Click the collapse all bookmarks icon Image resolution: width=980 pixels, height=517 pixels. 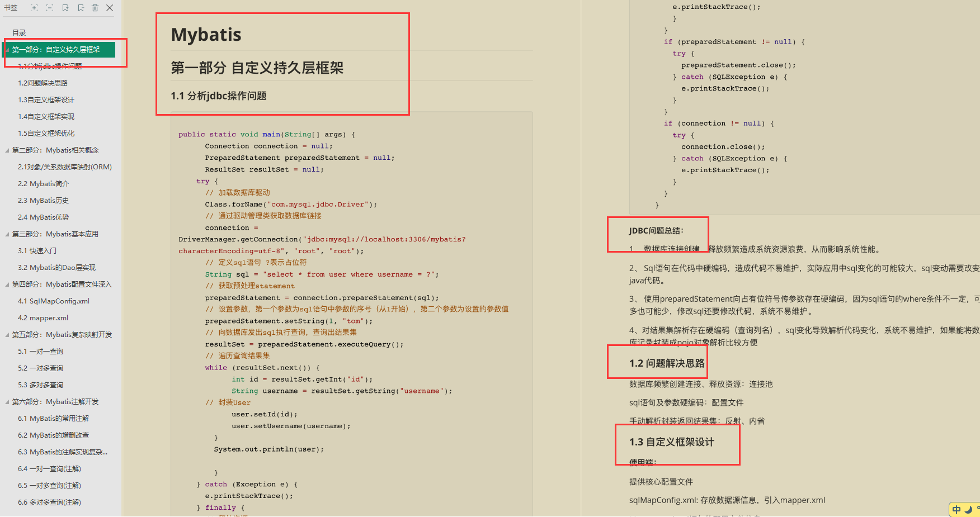(50, 8)
